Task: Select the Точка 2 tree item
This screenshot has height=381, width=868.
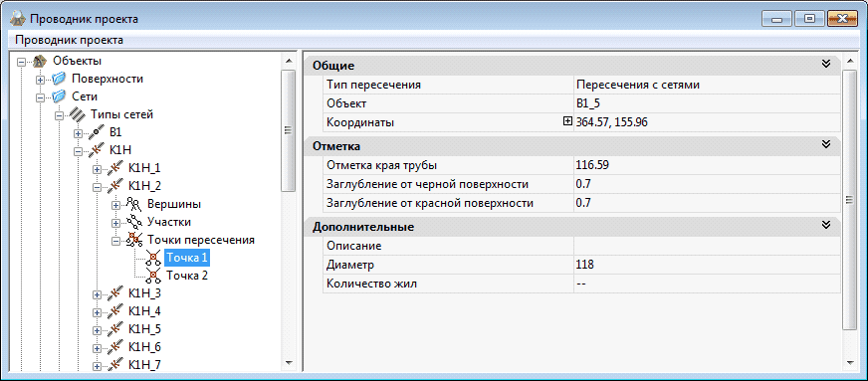Action: 186,276
